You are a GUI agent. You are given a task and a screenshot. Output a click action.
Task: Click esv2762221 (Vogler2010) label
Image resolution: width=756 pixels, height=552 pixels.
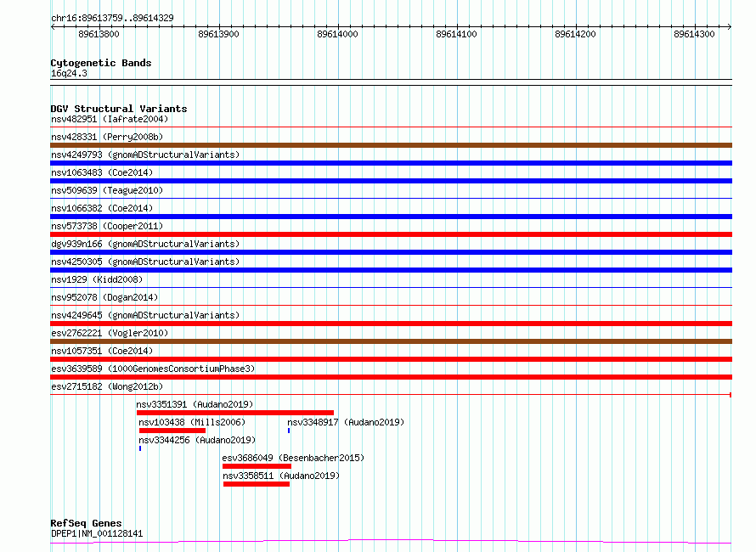110,333
